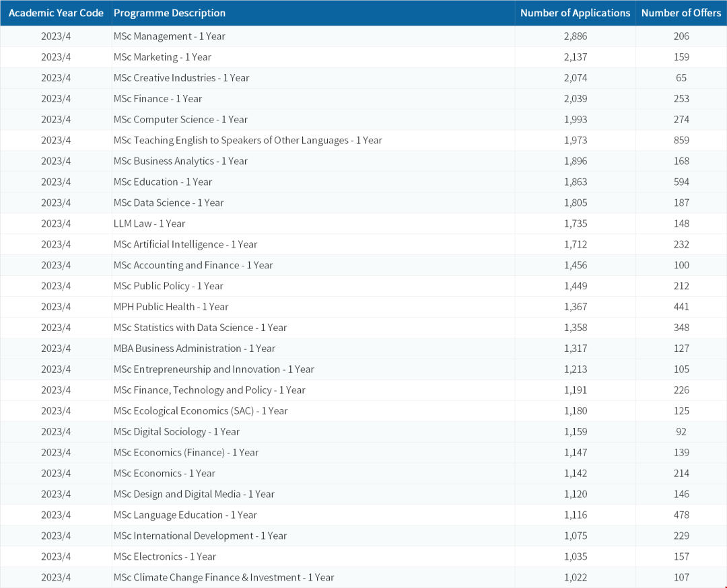Select the MSc Artificial Intelligence programme cell
Image resolution: width=727 pixels, height=588 pixels.
pos(185,244)
